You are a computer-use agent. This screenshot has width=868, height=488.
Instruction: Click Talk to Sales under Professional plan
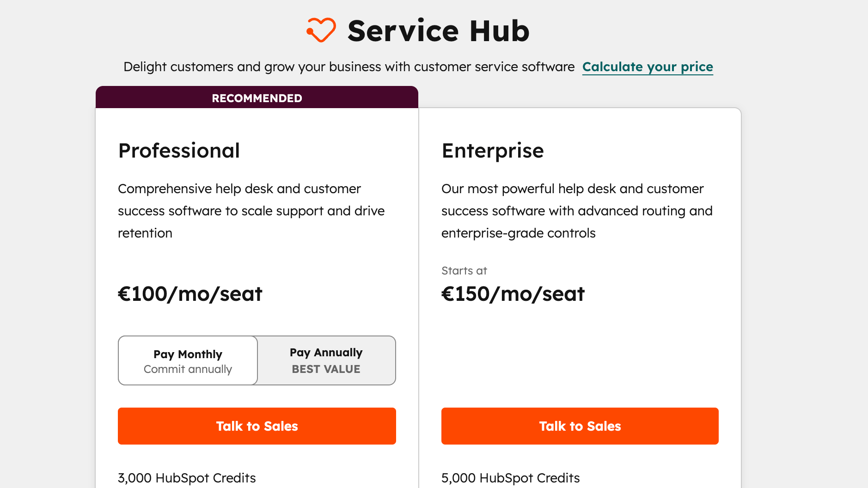coord(257,426)
